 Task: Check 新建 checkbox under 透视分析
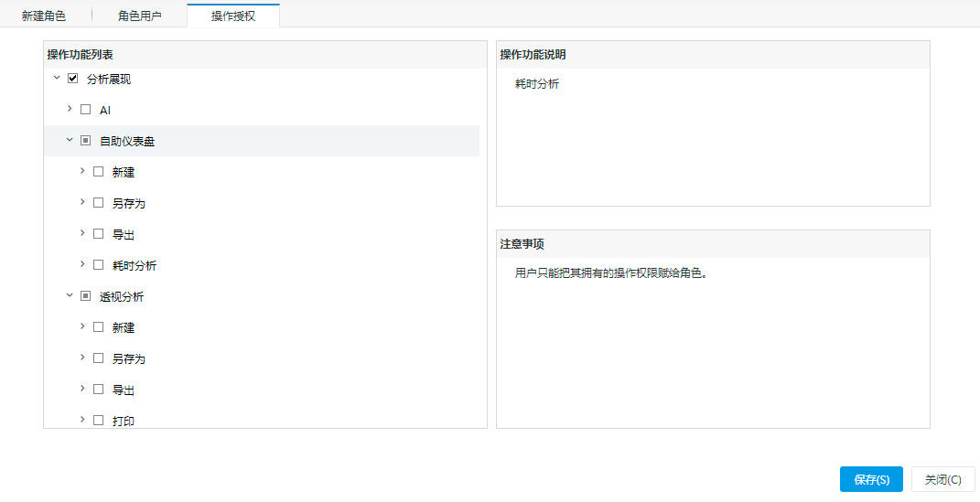point(98,326)
